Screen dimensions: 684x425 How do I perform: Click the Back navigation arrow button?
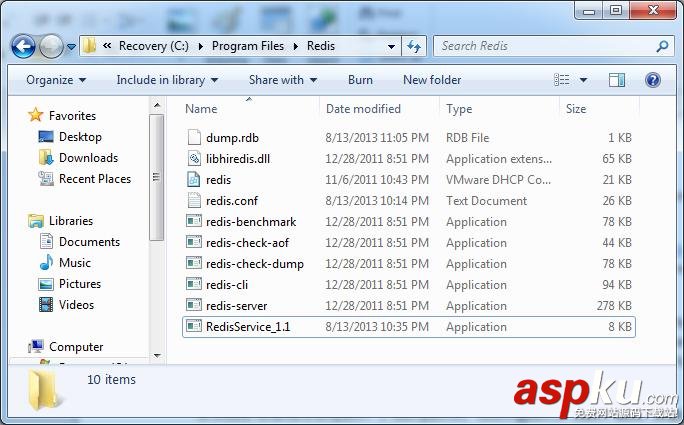click(23, 46)
